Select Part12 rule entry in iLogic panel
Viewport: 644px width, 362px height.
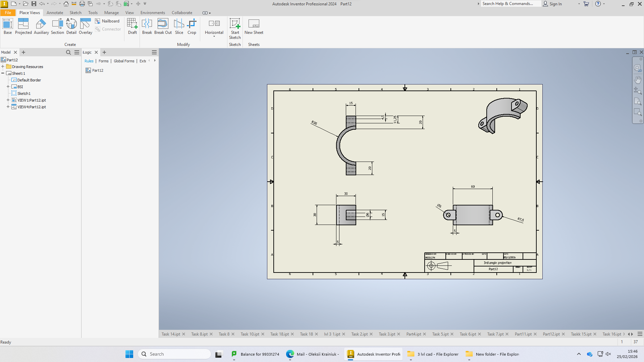click(x=95, y=70)
